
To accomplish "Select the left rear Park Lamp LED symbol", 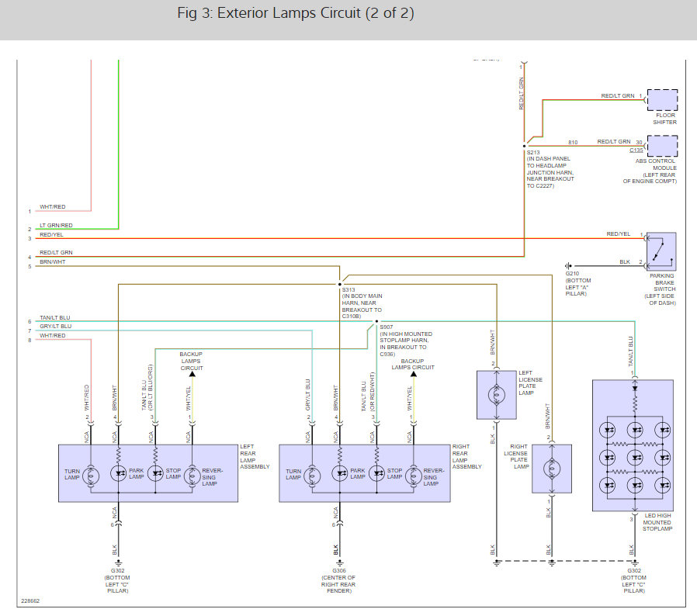I will pos(119,473).
